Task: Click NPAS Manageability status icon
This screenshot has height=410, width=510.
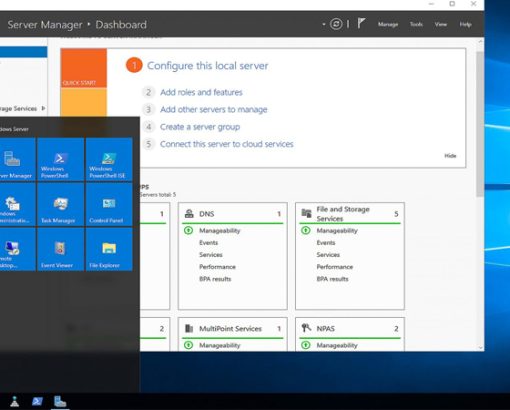Action: 306,345
